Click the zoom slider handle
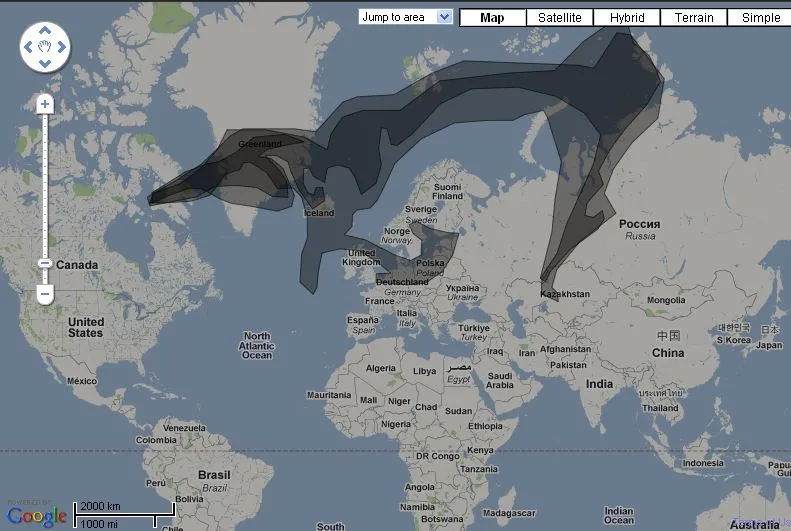The image size is (791, 531). point(45,263)
